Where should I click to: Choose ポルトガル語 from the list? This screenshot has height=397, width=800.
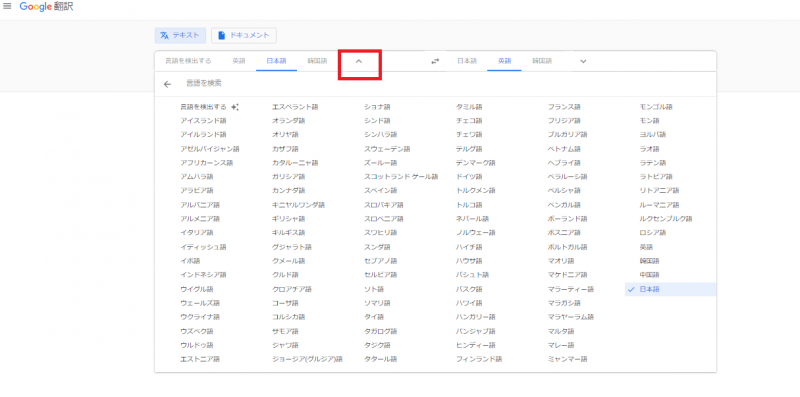(x=567, y=246)
